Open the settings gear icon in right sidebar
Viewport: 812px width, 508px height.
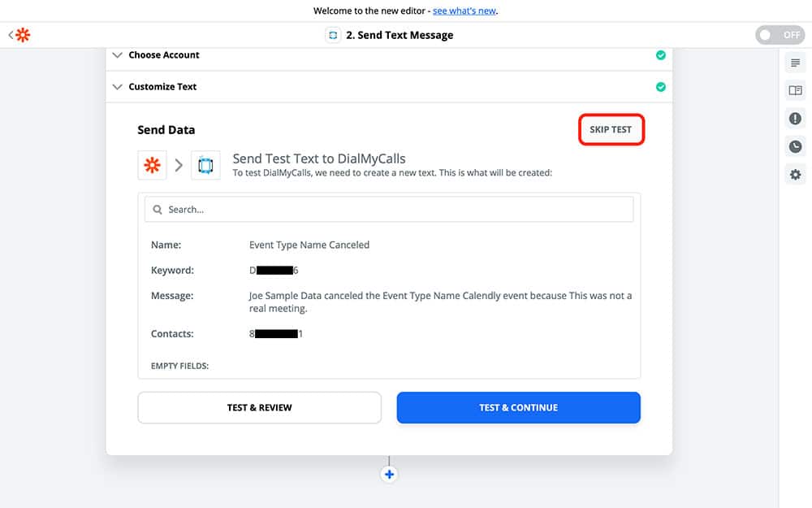click(795, 175)
